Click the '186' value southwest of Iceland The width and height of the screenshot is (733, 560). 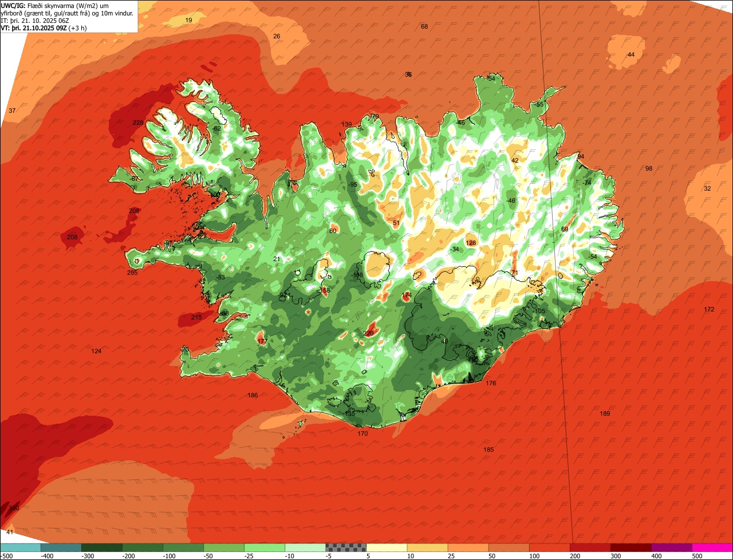pyautogui.click(x=253, y=396)
